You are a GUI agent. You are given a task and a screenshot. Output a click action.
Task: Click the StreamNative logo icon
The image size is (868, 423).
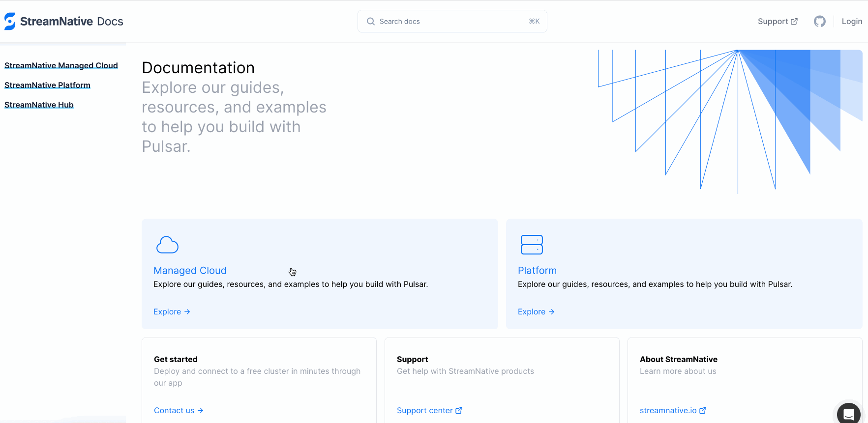click(x=10, y=21)
